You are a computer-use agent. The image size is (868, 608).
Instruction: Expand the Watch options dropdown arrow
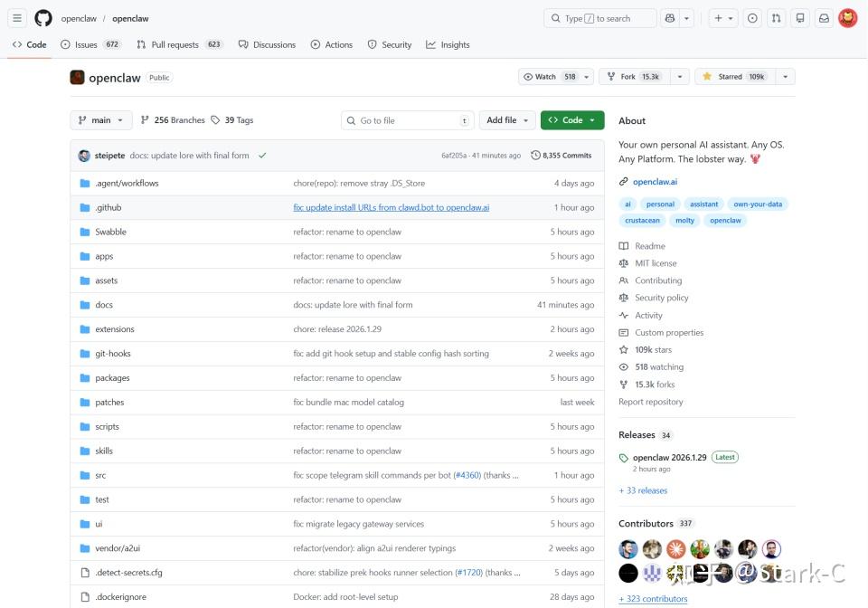586,76
